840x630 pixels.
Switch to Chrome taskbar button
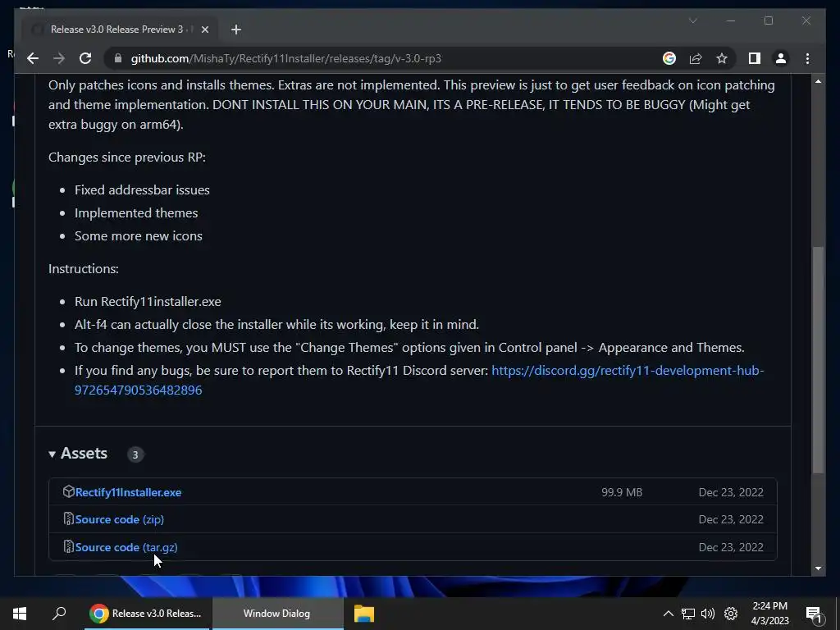click(x=147, y=614)
